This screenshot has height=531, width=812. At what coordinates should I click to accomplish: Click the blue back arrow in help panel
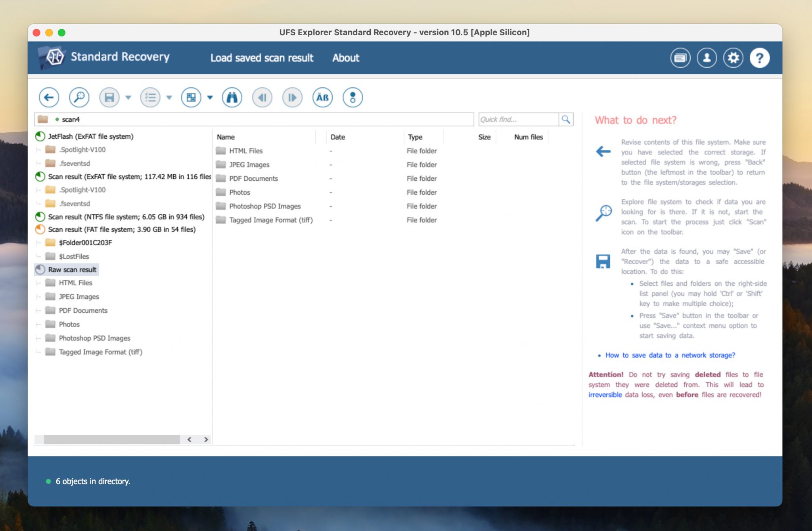pos(603,151)
